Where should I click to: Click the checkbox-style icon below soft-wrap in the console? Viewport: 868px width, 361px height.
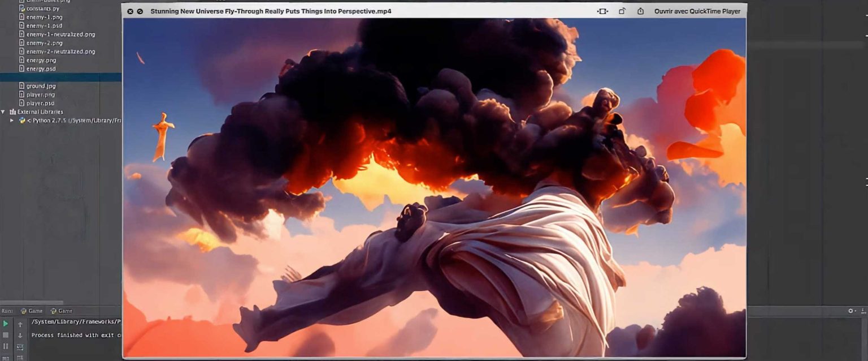click(20, 358)
